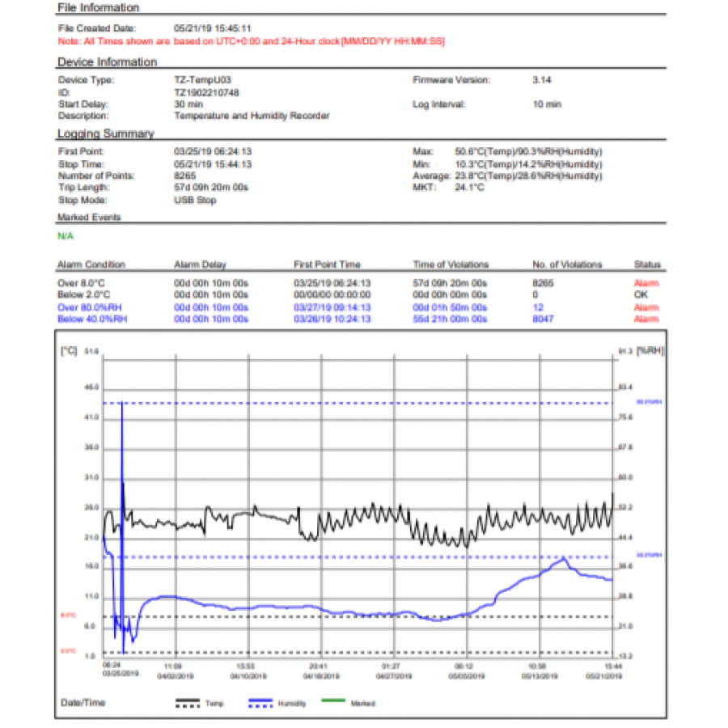Click the Device Information heading
The image size is (728, 728).
coord(107,62)
